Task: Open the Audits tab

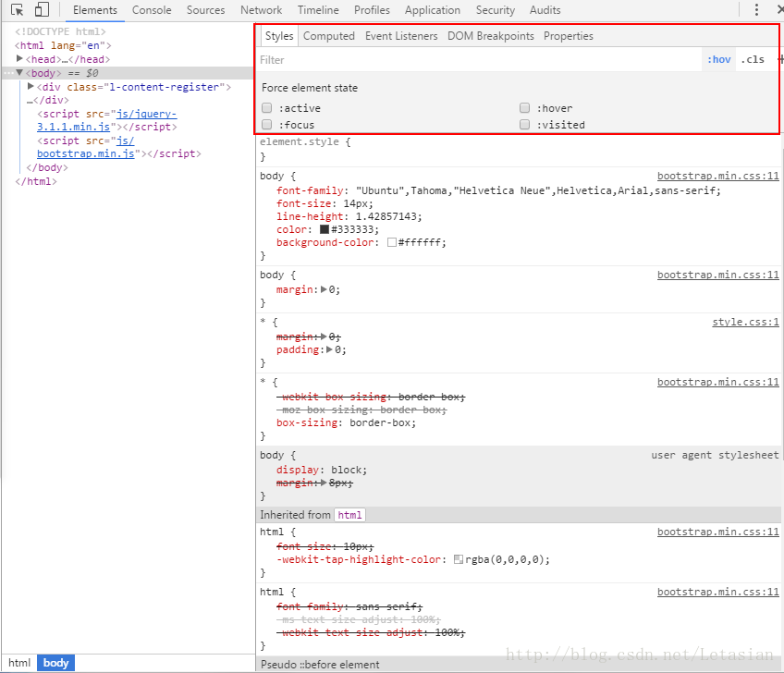Action: pyautogui.click(x=545, y=10)
